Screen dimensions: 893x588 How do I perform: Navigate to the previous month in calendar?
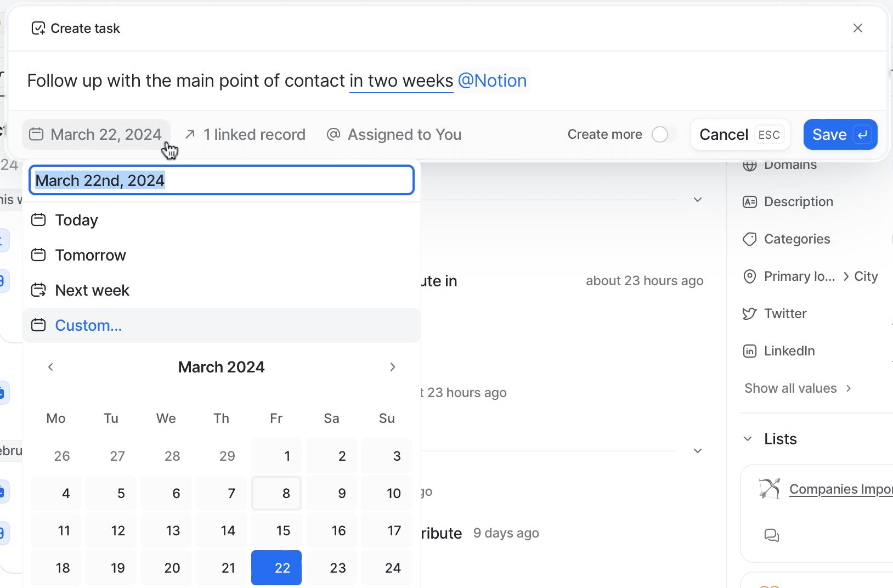click(x=50, y=366)
